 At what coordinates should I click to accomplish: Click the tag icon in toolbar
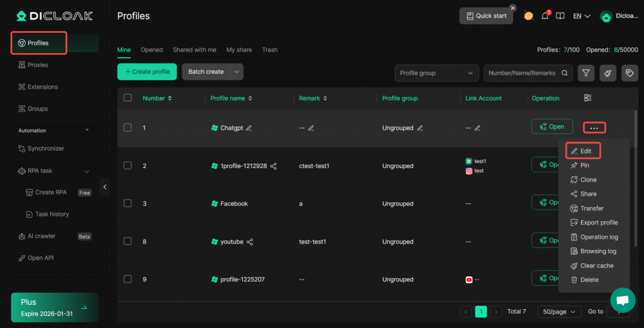(628, 73)
